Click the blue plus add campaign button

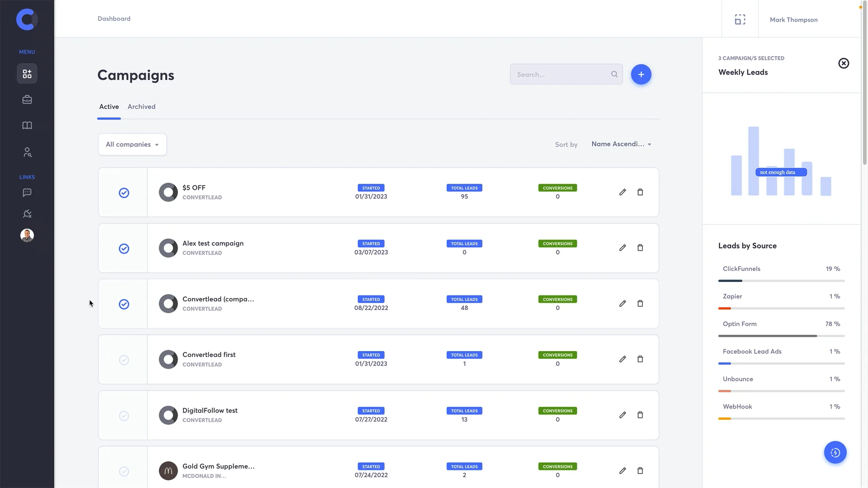641,74
